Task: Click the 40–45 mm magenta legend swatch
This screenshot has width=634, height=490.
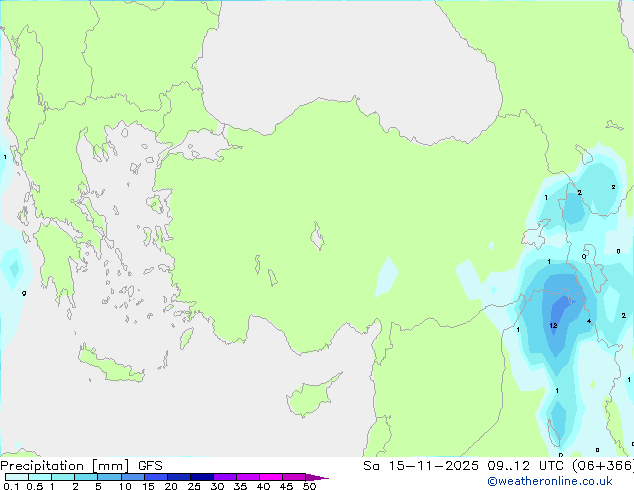Action: pos(271,477)
